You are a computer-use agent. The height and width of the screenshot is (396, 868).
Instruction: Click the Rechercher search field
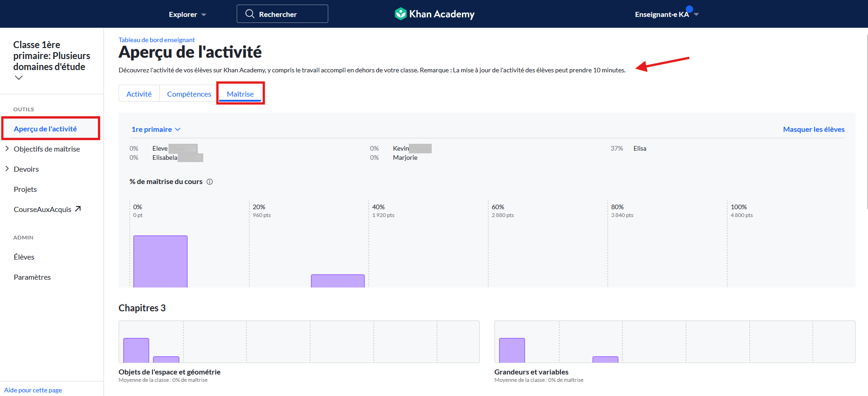point(282,14)
